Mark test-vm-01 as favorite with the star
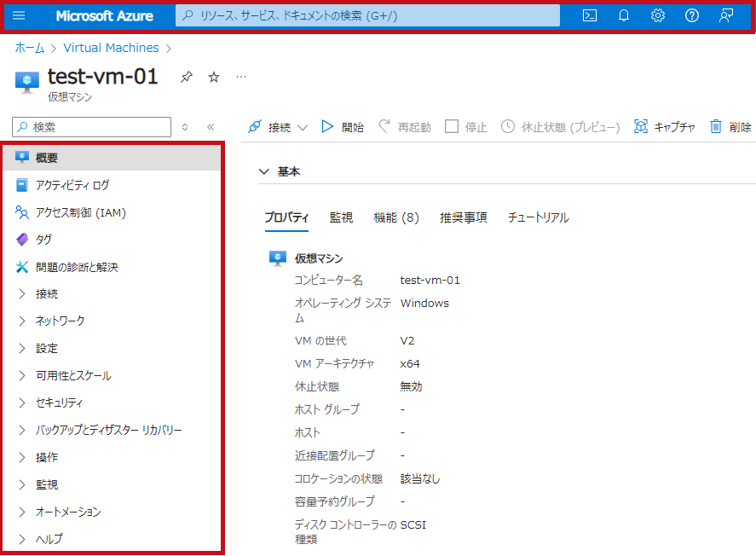Screen dimensions: 756x556 [214, 77]
